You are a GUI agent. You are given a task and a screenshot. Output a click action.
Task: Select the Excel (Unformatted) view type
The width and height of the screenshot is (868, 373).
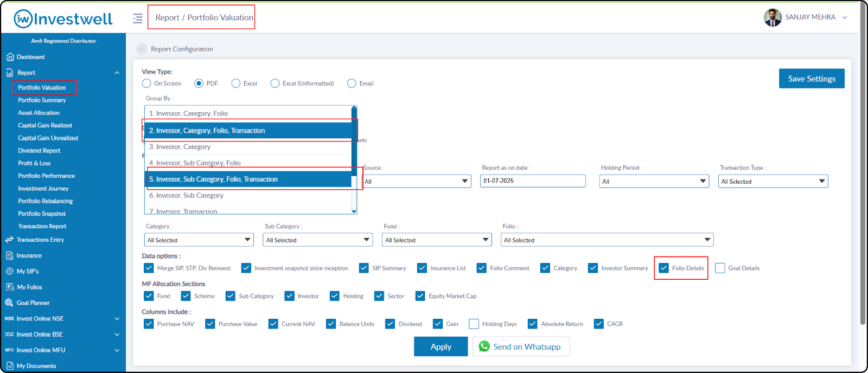point(275,83)
